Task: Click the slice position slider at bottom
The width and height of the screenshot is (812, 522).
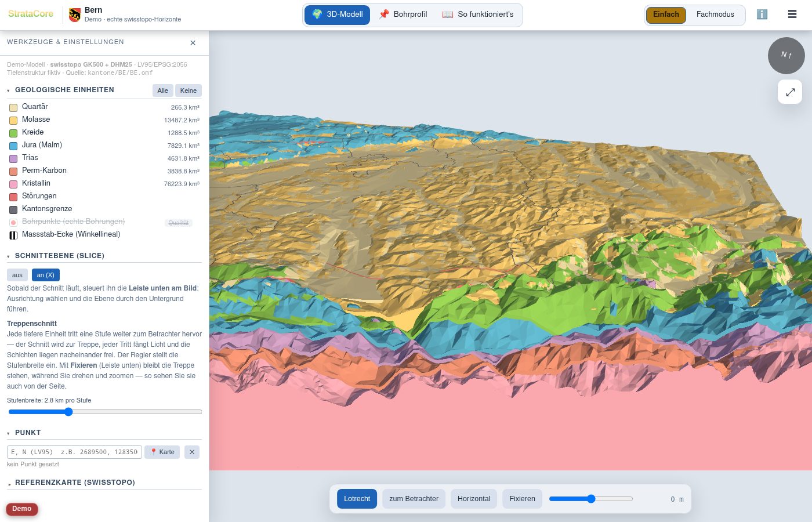Action: click(591, 499)
